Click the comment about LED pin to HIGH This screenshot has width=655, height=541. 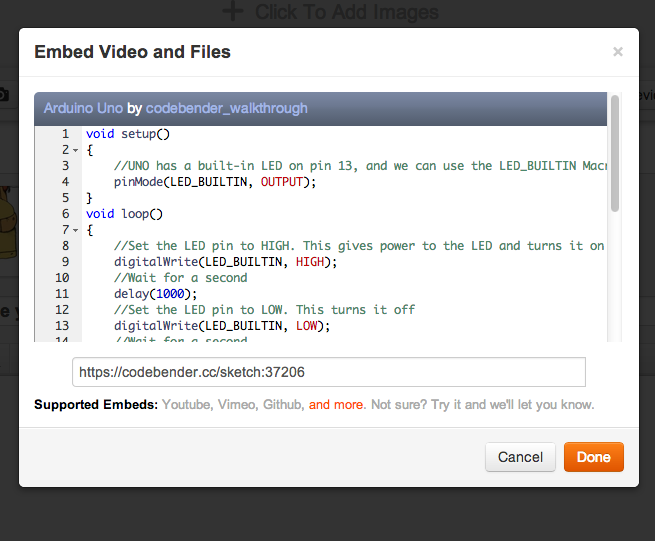359,246
